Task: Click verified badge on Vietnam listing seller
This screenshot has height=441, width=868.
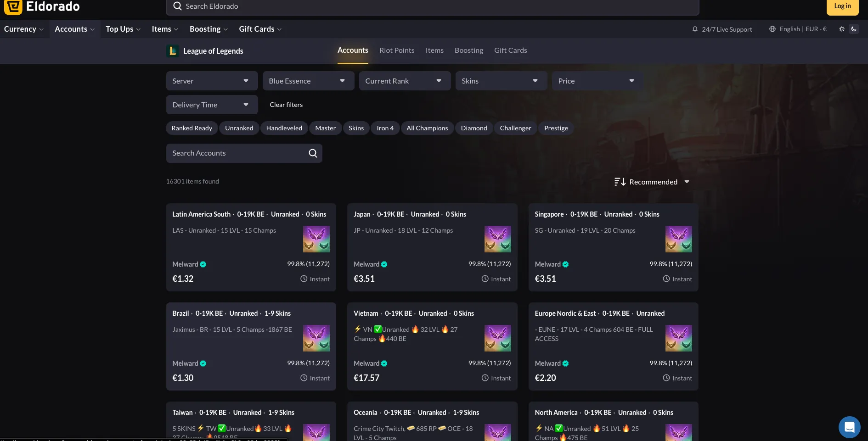Action: pyautogui.click(x=384, y=363)
